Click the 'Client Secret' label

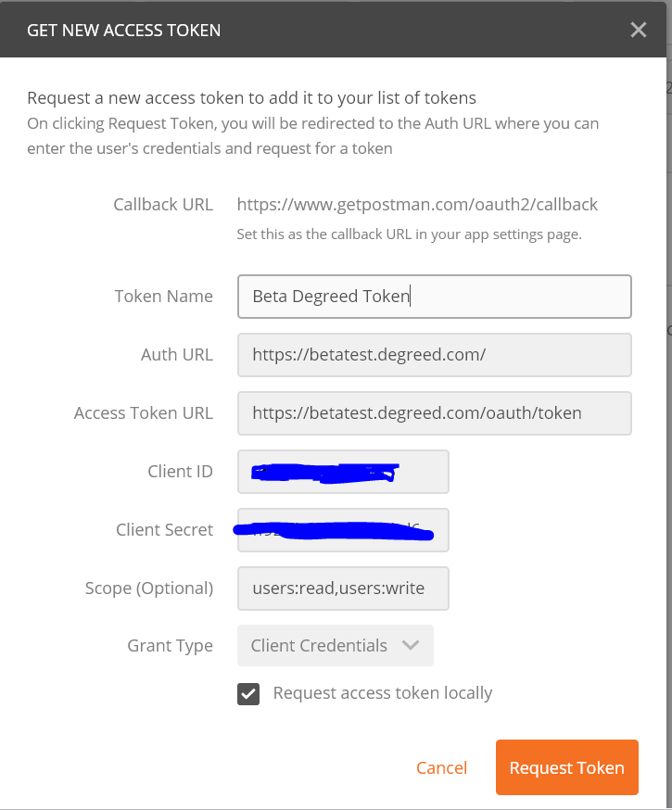point(164,530)
